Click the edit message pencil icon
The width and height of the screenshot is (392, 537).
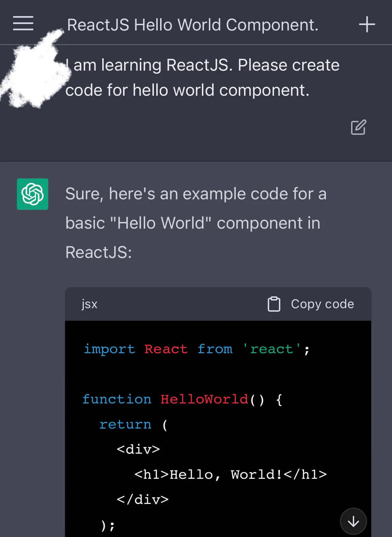coord(358,127)
